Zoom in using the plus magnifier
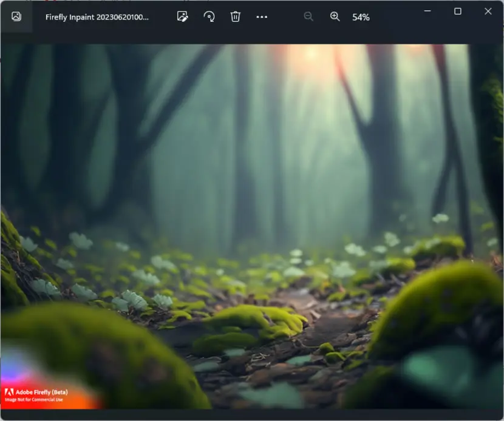The height and width of the screenshot is (421, 504). pos(335,17)
